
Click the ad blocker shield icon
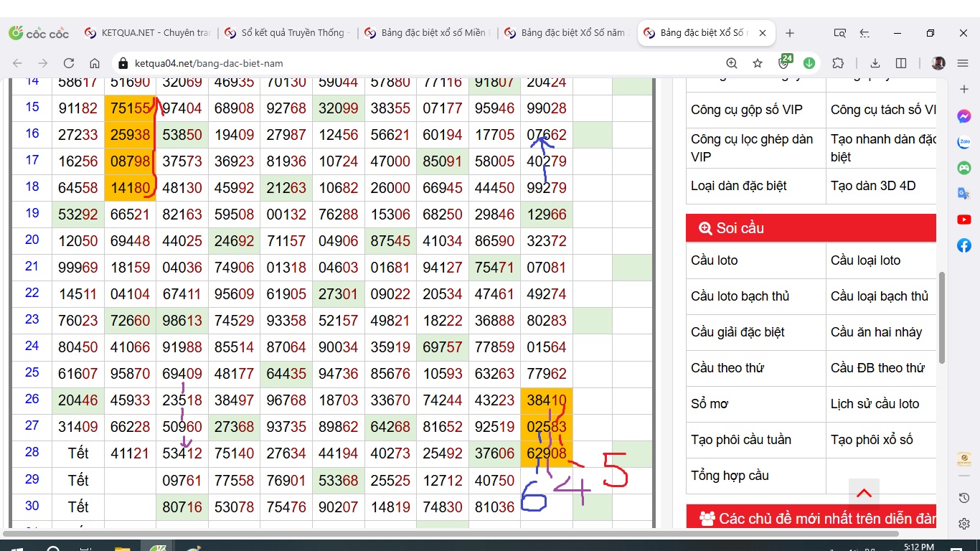click(x=784, y=63)
